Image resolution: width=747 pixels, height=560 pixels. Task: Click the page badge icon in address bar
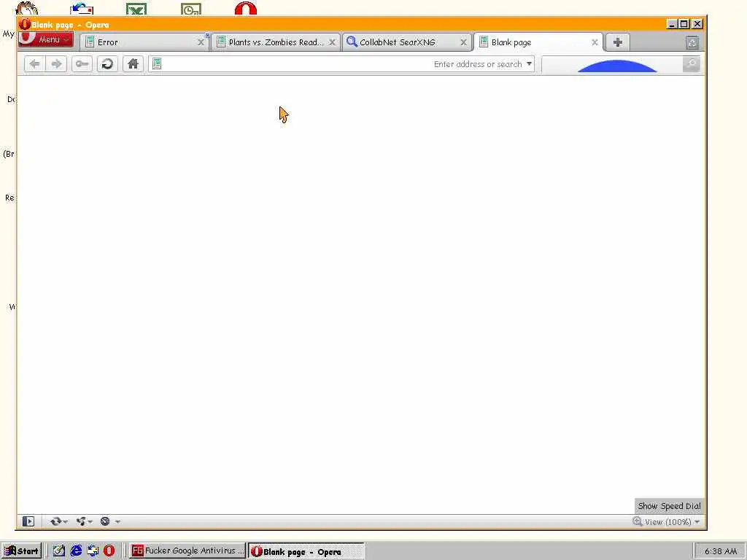pos(157,64)
